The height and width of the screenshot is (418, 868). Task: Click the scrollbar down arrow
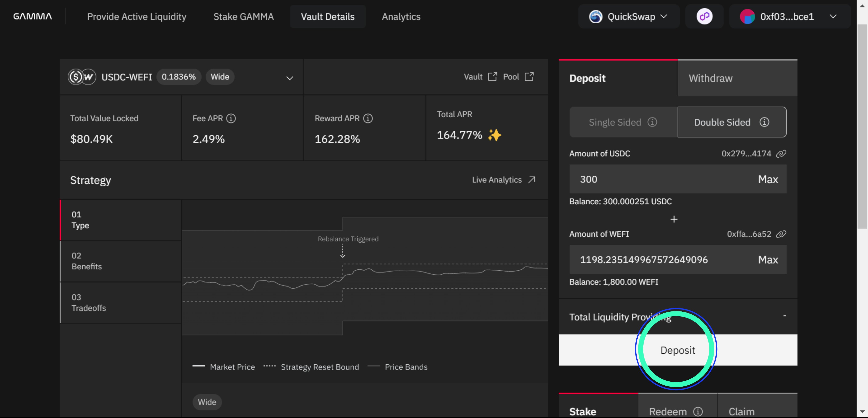862,412
